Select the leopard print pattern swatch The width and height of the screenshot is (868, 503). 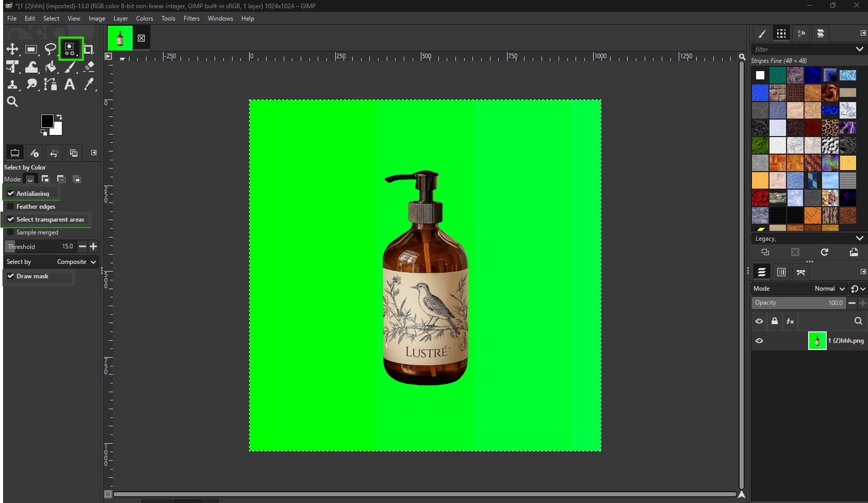coord(830,127)
